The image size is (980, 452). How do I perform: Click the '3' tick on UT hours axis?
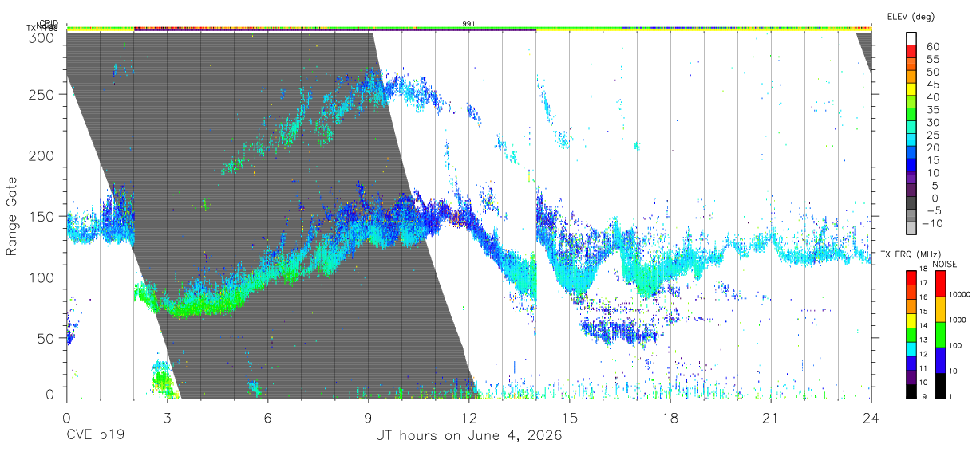pyautogui.click(x=167, y=418)
